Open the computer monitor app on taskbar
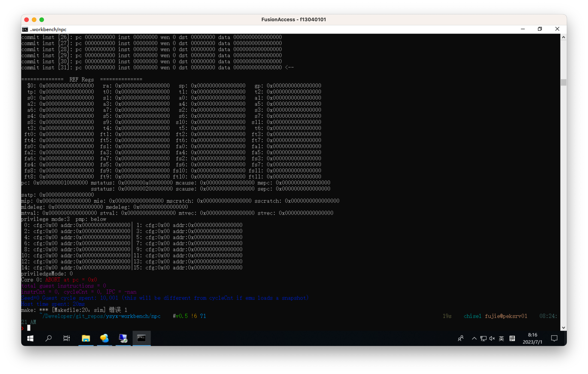This screenshot has height=374, width=588. pyautogui.click(x=123, y=338)
